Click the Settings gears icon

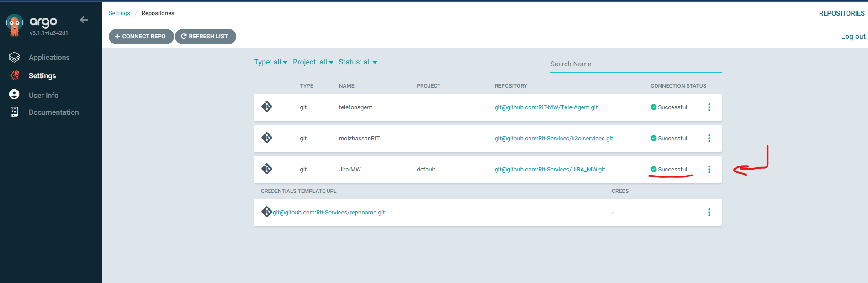(x=14, y=75)
